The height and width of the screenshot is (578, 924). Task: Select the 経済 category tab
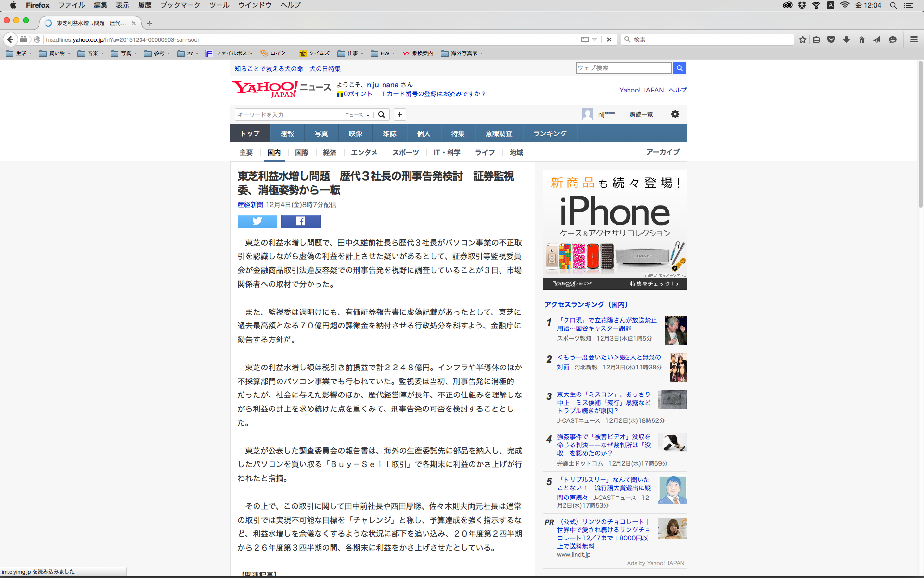coord(330,152)
